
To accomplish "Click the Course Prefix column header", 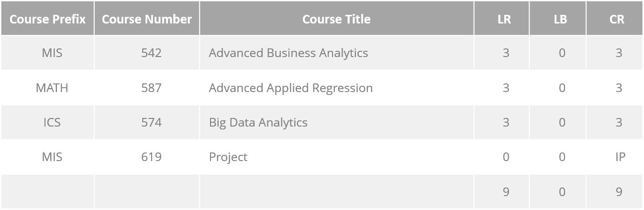I will 47,19.
